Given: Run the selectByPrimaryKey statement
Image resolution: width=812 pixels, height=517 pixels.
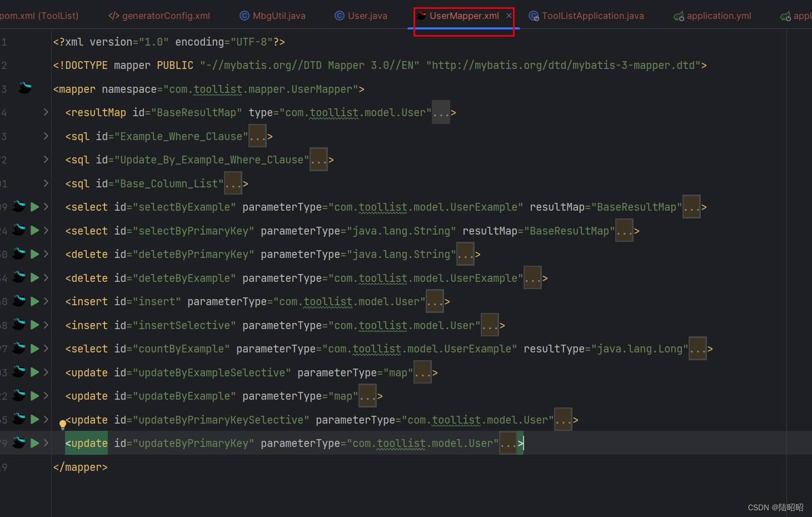Looking at the screenshot, I should [34, 230].
